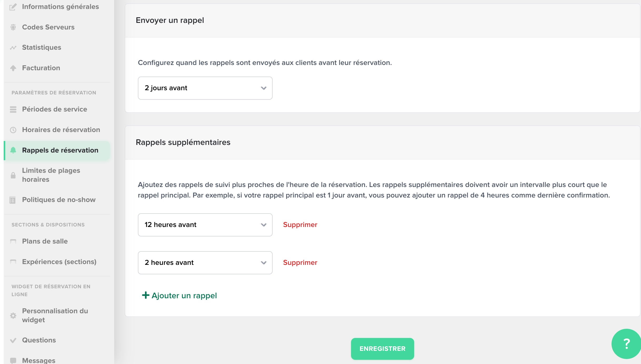Click the Statistiques chart icon

(13, 48)
